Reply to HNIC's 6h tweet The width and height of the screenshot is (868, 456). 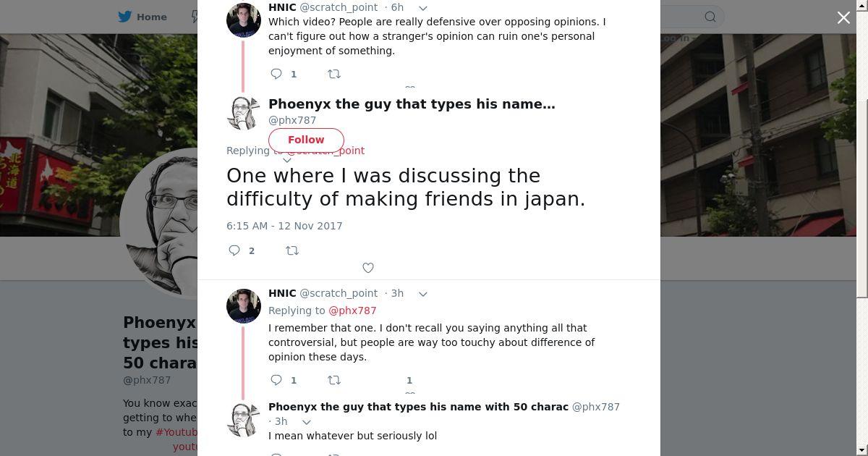276,74
